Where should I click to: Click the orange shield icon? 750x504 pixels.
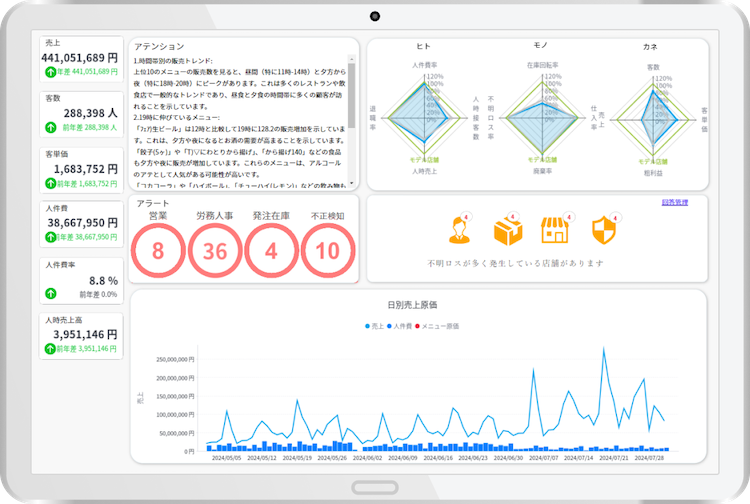[x=604, y=230]
